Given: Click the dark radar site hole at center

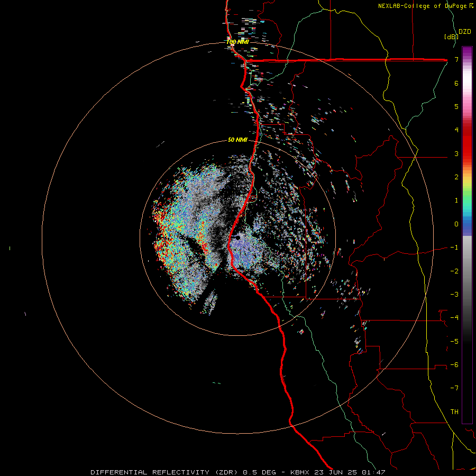Looking at the screenshot, I should tap(237, 237).
